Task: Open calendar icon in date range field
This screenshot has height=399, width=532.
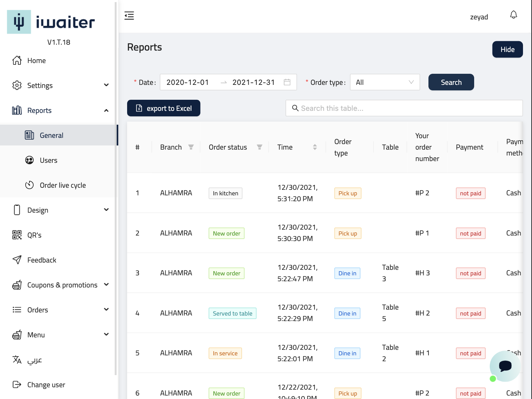Action: (287, 82)
